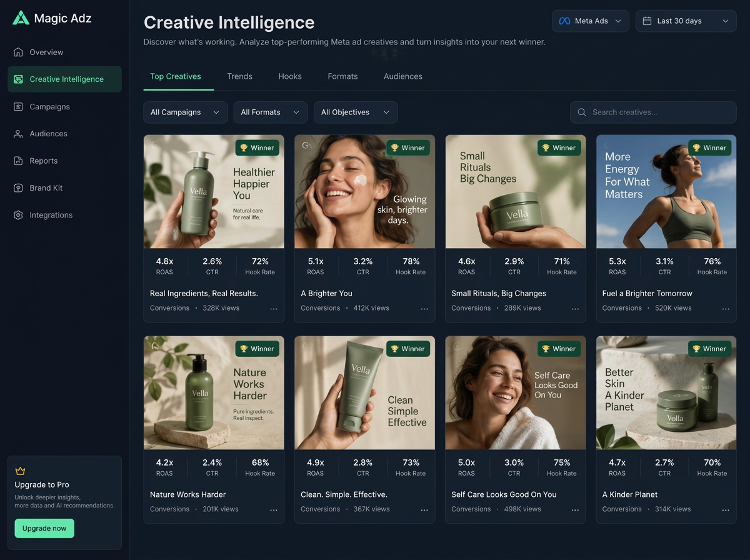Switch to the Audiences tab
This screenshot has height=560, width=750.
[403, 76]
